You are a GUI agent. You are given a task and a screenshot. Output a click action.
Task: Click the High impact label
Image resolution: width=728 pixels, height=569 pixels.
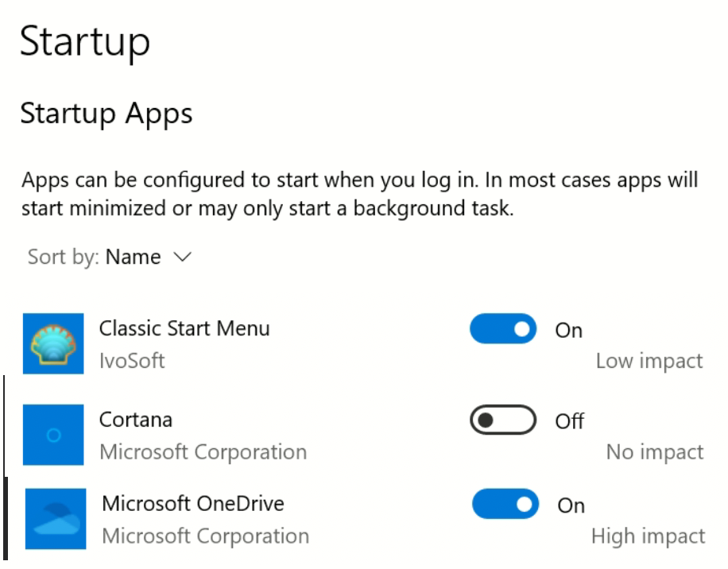point(648,537)
